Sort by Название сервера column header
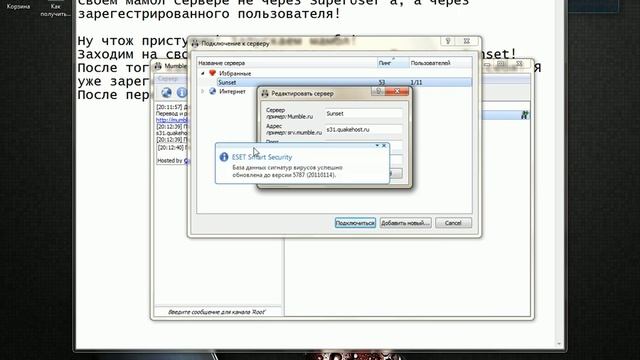 [x=287, y=63]
